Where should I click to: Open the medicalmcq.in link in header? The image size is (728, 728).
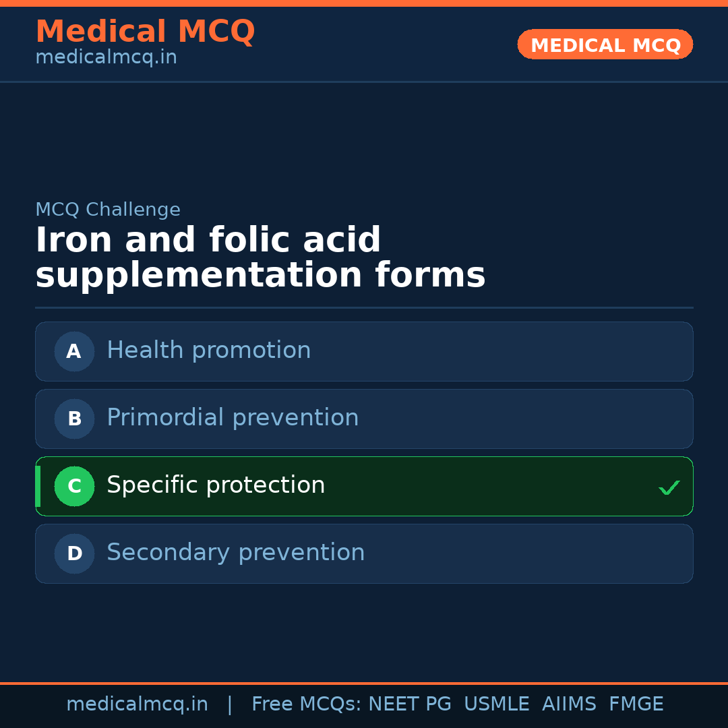[106, 58]
